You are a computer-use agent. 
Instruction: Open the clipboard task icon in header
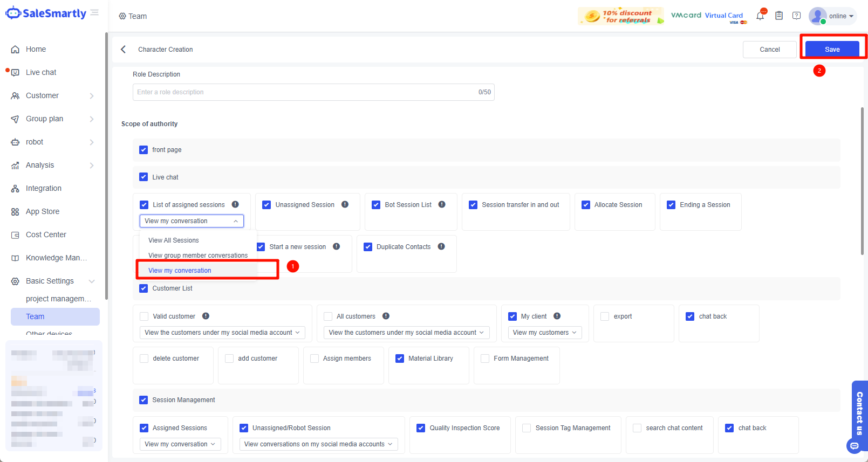coord(779,16)
